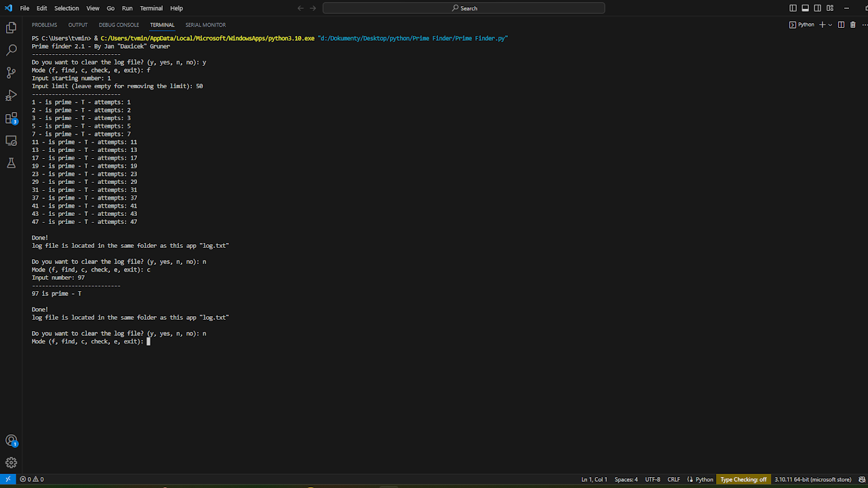The image size is (868, 488).
Task: Open the Accounts menu in activity bar
Action: pos(11,440)
